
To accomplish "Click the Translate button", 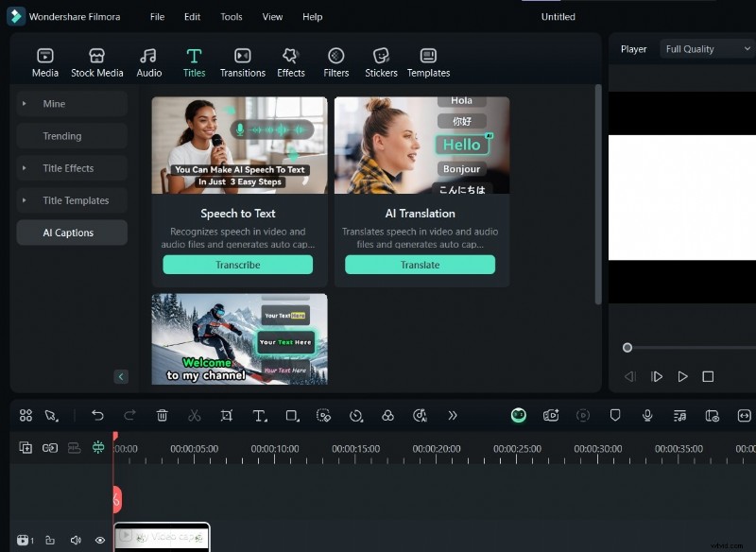I will (x=421, y=265).
